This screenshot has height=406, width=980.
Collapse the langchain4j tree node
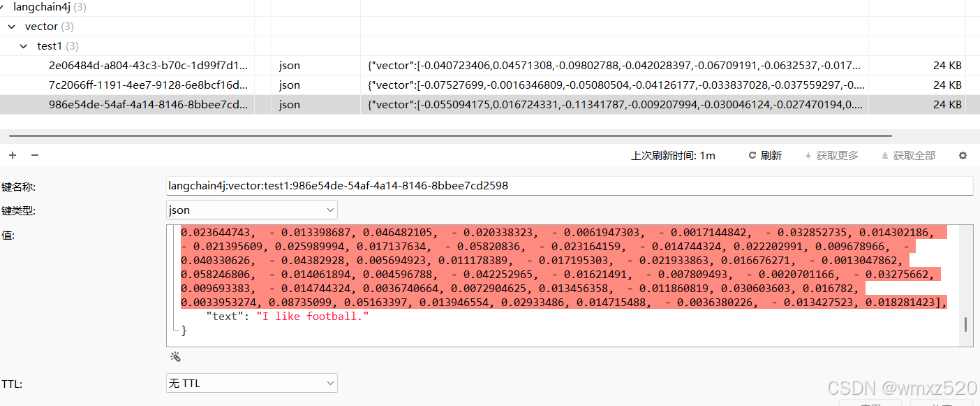pos(2,7)
